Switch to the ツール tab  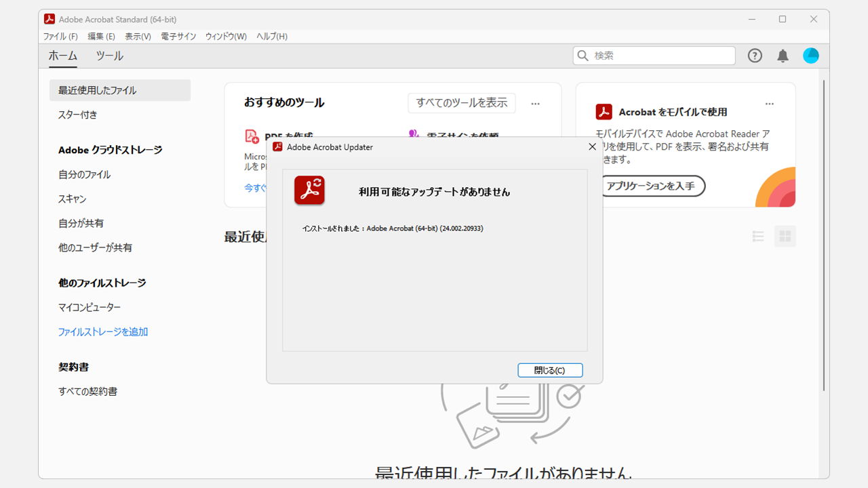(x=108, y=56)
